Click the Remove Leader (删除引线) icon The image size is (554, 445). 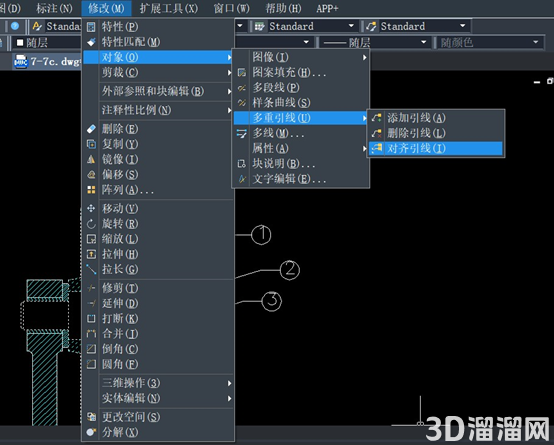(377, 133)
